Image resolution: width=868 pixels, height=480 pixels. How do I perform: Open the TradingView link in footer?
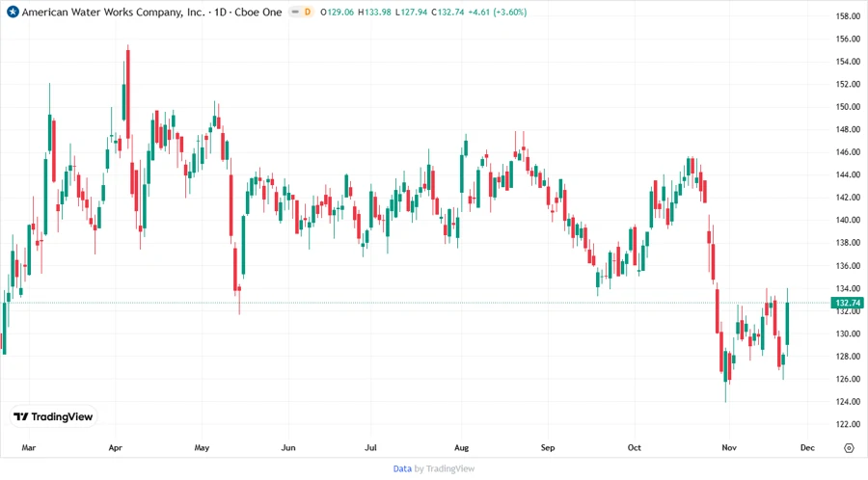[x=450, y=468]
